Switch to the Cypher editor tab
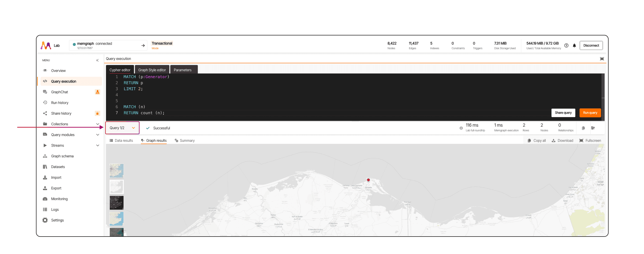This screenshot has width=644, height=254. pos(120,70)
